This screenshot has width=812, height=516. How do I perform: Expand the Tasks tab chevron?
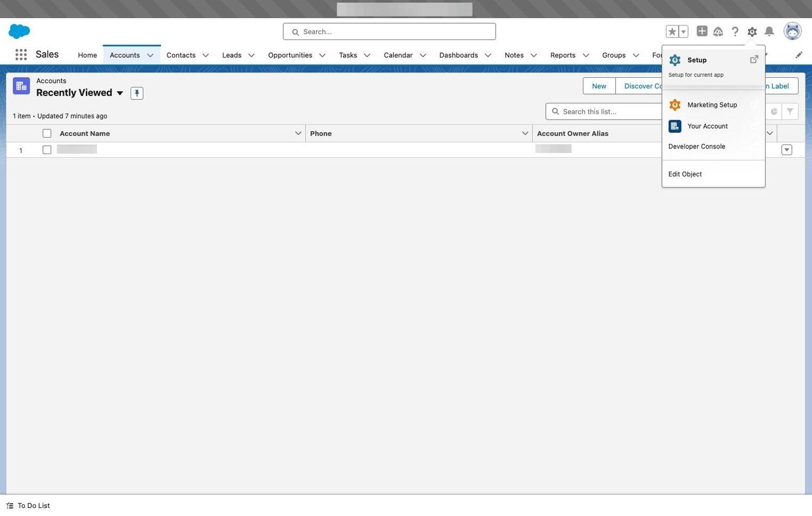[x=367, y=55]
